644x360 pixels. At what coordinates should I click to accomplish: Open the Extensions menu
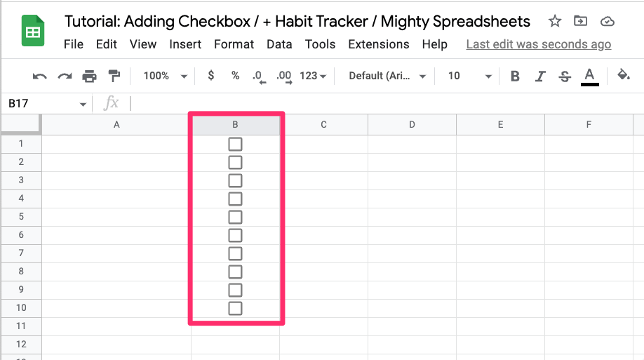pyautogui.click(x=379, y=44)
